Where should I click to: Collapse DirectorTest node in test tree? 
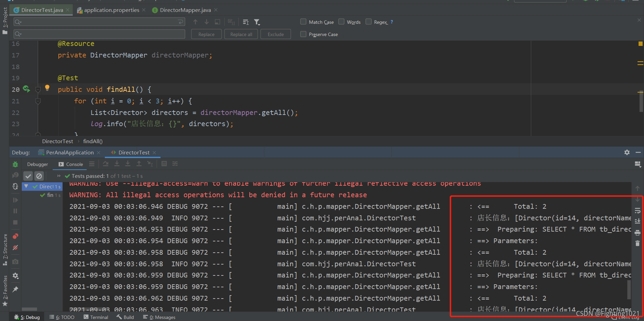coord(26,186)
